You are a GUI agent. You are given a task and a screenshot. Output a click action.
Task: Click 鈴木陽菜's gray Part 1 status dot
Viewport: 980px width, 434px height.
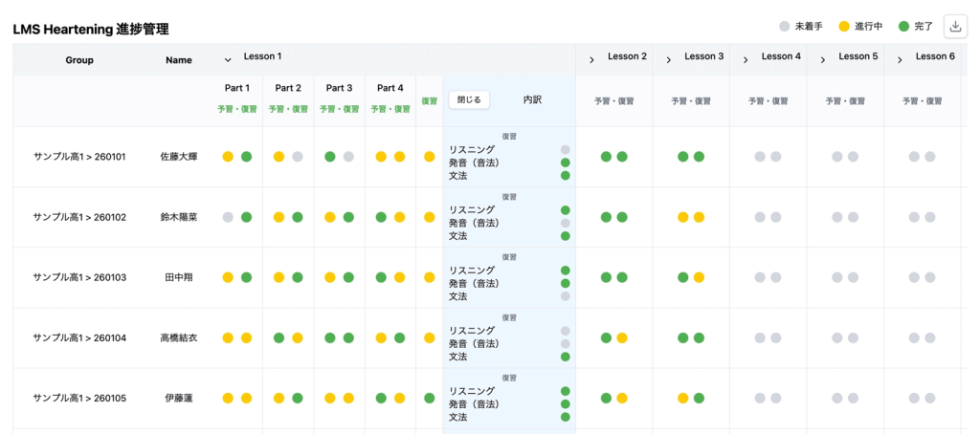point(228,217)
